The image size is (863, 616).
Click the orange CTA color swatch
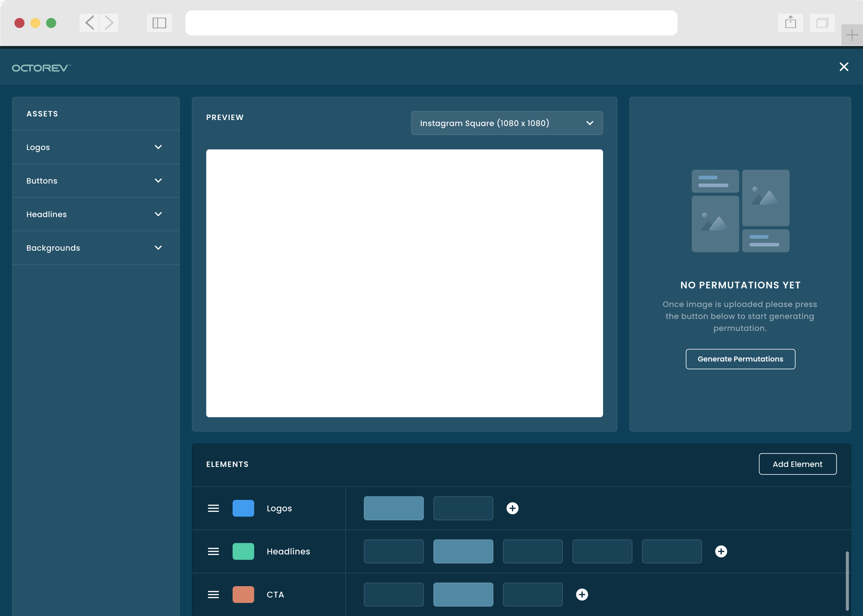click(243, 595)
